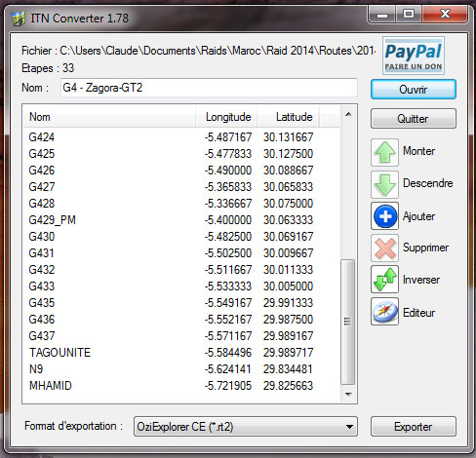
Task: Click the green up-arrow Monter icon
Action: point(384,152)
